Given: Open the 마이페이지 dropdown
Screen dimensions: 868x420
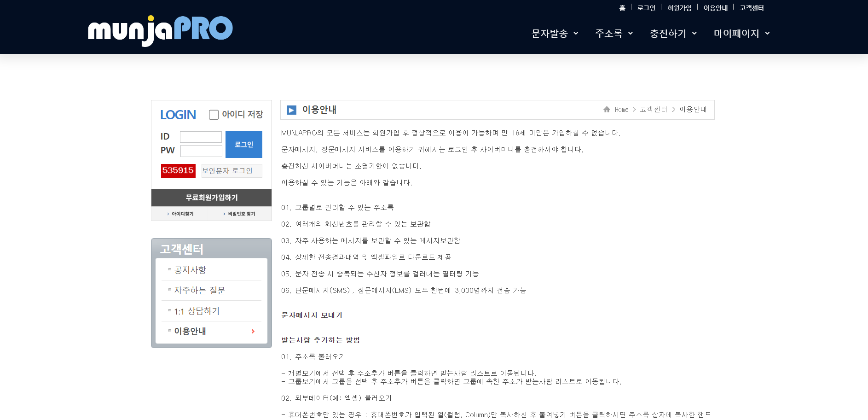Looking at the screenshot, I should pos(741,34).
